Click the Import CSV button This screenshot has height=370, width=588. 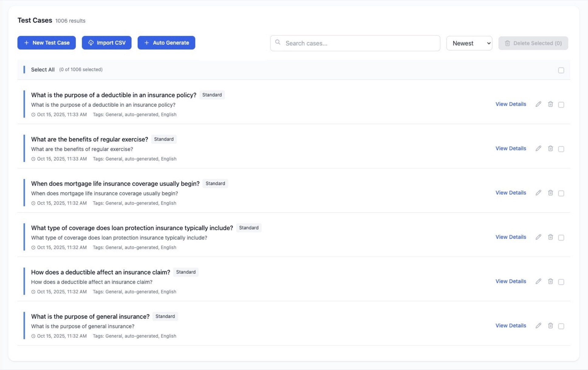click(x=107, y=43)
